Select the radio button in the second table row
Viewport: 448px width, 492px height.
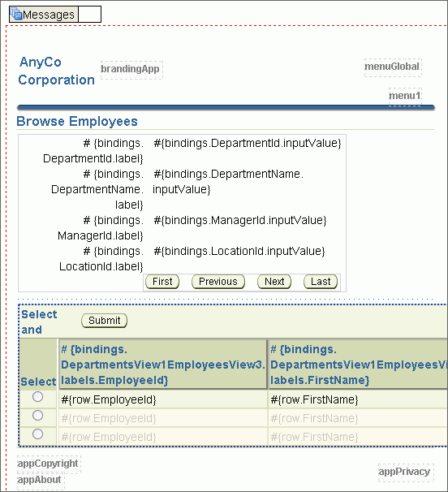[x=37, y=416]
